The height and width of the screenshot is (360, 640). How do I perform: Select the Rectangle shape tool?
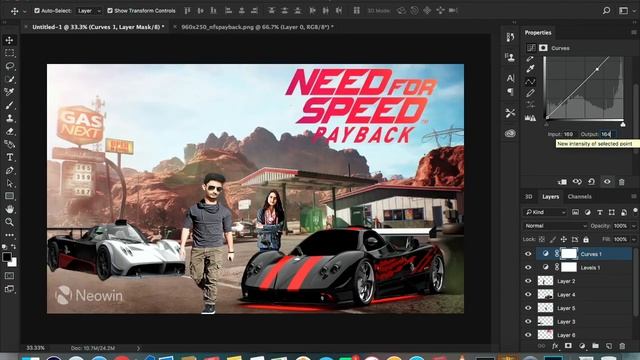(9, 196)
